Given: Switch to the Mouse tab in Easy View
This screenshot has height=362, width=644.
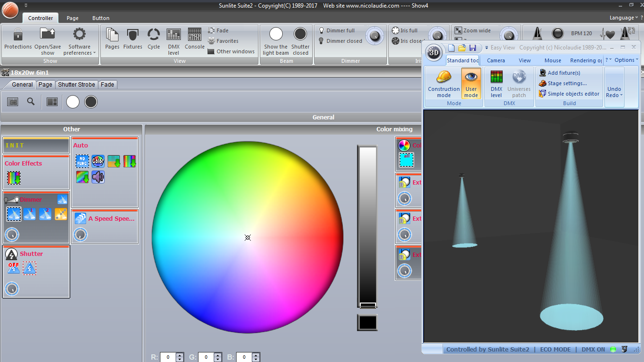Looking at the screenshot, I should pos(553,60).
